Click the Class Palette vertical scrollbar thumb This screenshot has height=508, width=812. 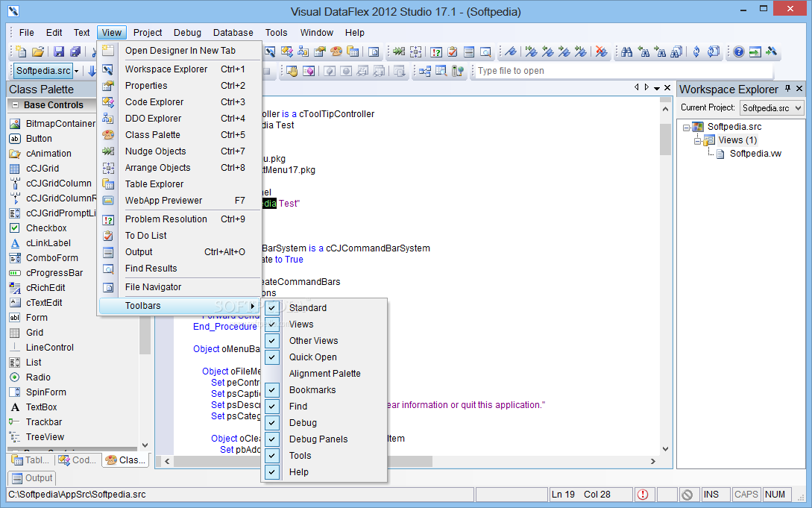145,334
